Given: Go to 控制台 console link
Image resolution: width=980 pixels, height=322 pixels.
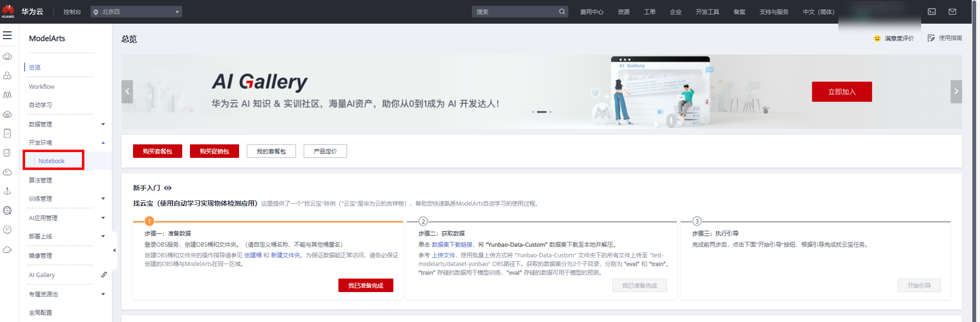Looking at the screenshot, I should click(x=72, y=12).
